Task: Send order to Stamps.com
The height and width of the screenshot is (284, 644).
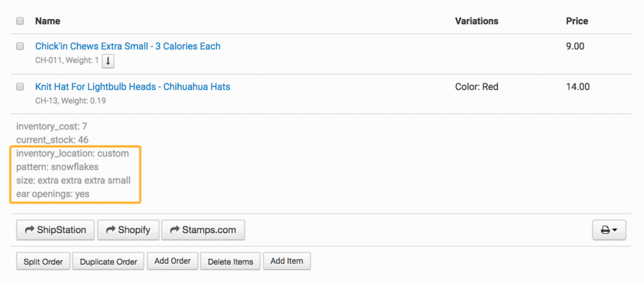Action: [x=203, y=230]
